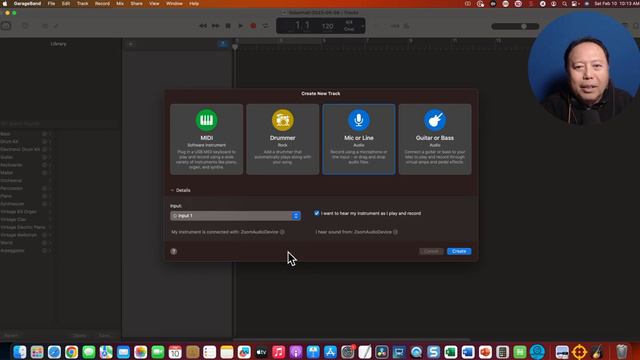The height and width of the screenshot is (360, 640).
Task: Open the Music app from the Dock
Action: [x=278, y=351]
